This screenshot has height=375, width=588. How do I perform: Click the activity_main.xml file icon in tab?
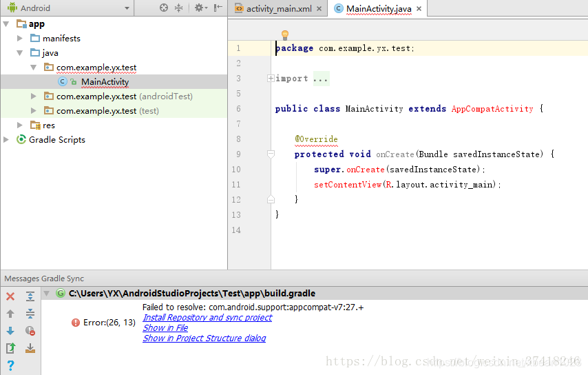tap(239, 8)
